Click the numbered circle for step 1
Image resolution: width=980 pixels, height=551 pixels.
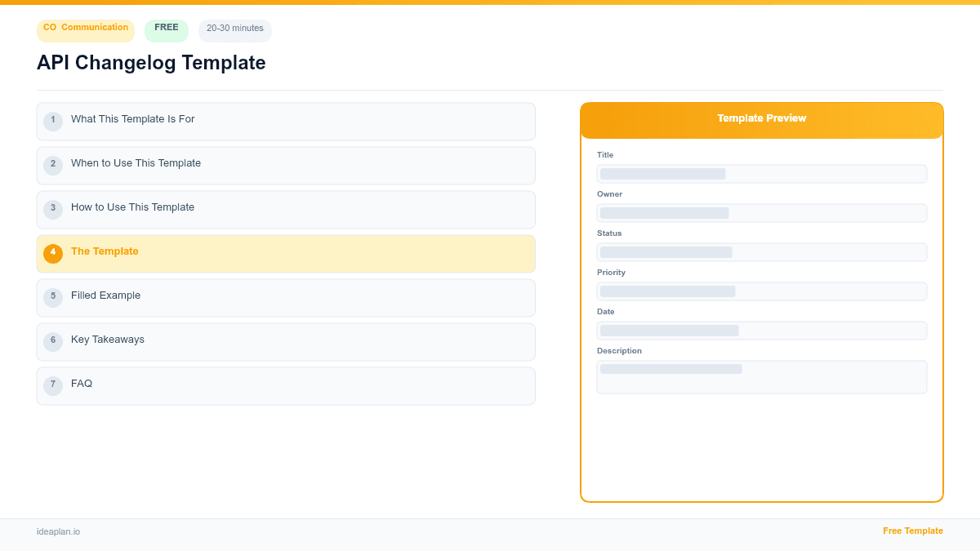pos(53,121)
